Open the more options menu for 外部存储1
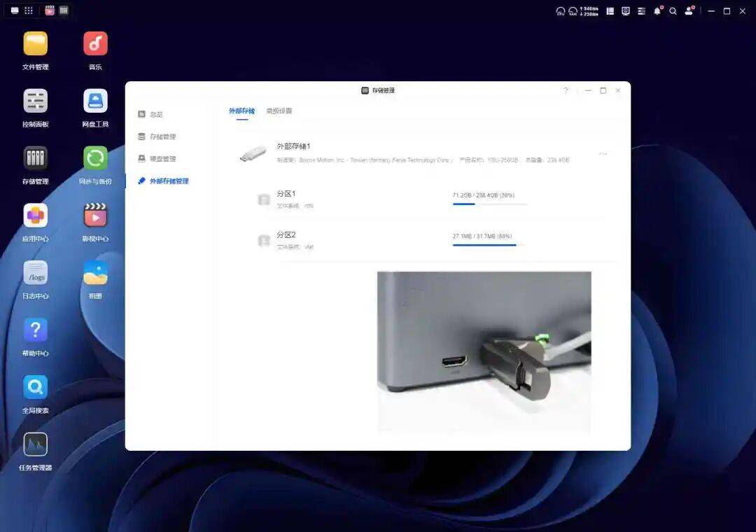The image size is (756, 532). point(603,154)
